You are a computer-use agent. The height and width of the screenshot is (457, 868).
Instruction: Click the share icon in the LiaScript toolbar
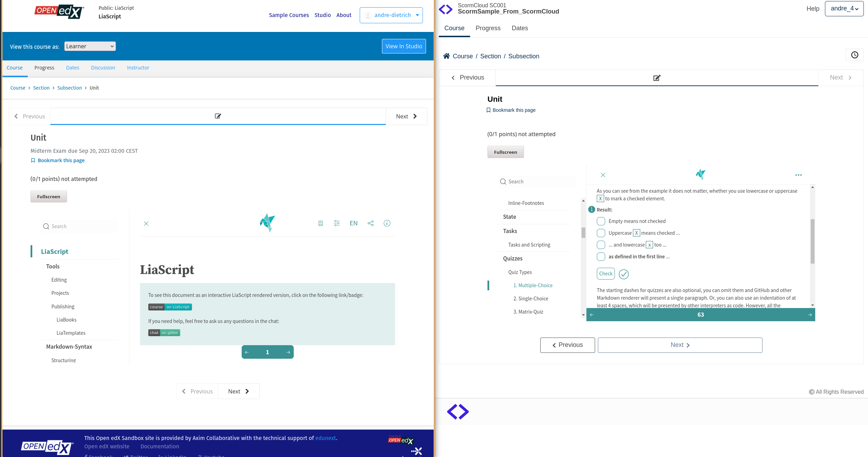[x=370, y=223]
